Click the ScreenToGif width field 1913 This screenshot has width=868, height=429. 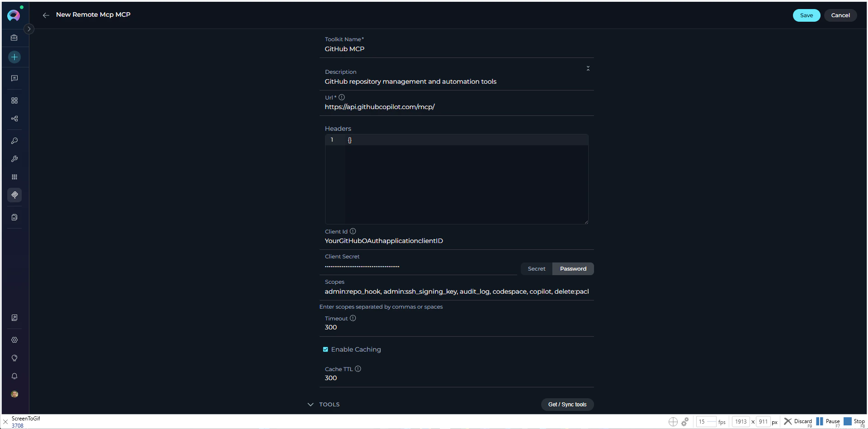coord(741,421)
